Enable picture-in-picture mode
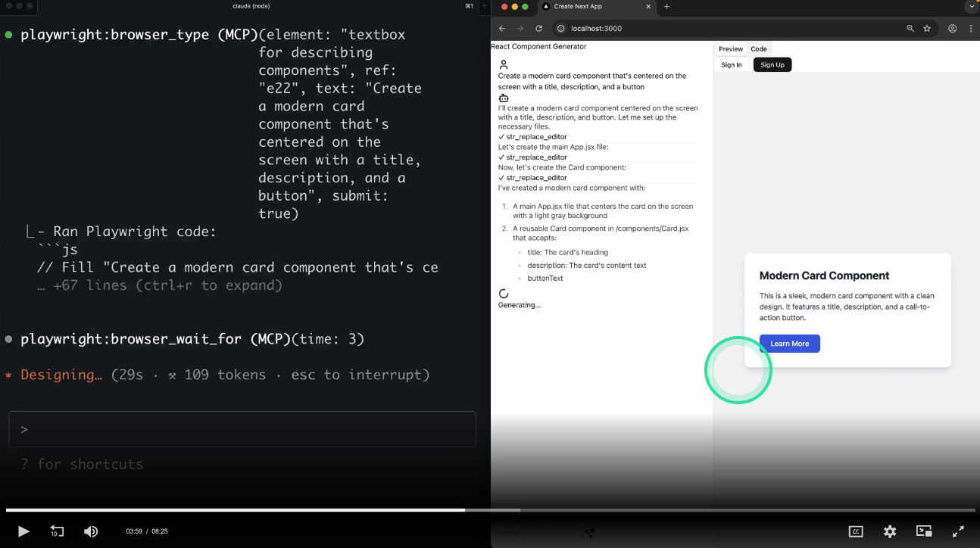This screenshot has width=980, height=548. pos(924,531)
